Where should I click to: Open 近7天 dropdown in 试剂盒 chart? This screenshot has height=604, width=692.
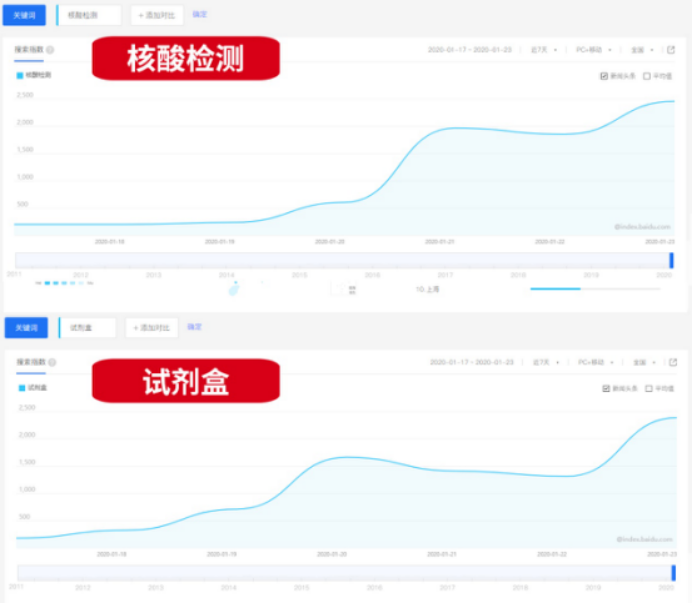[545, 362]
